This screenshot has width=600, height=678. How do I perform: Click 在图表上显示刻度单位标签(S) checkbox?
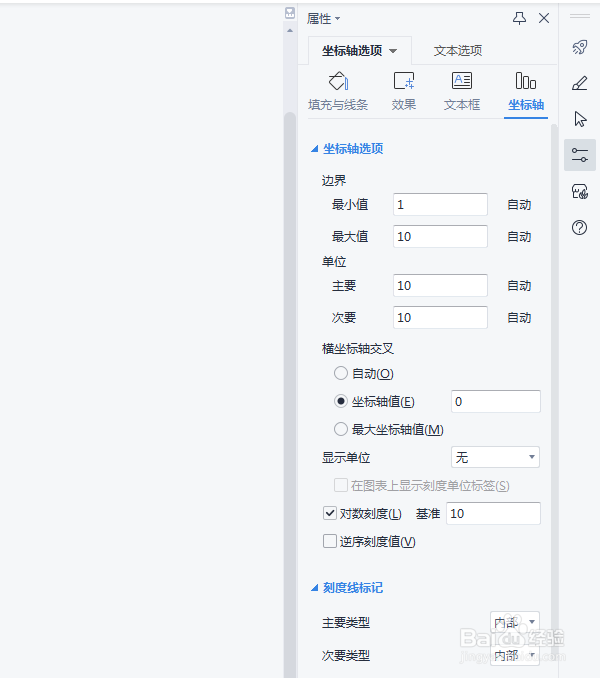coord(341,485)
